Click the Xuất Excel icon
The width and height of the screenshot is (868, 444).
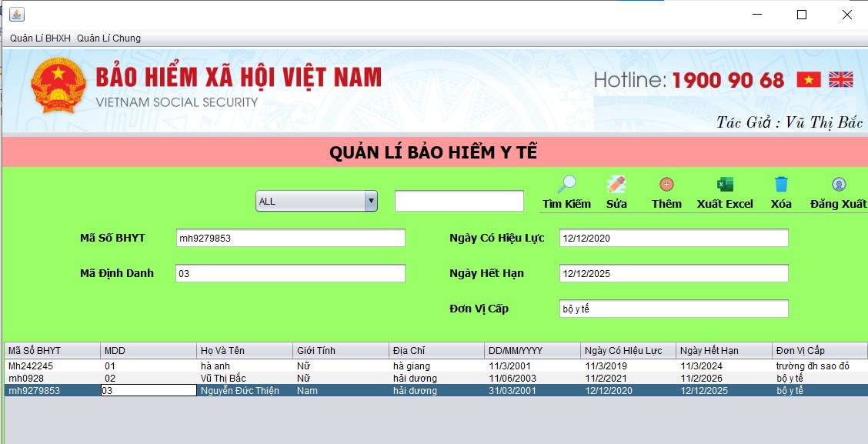click(x=725, y=185)
